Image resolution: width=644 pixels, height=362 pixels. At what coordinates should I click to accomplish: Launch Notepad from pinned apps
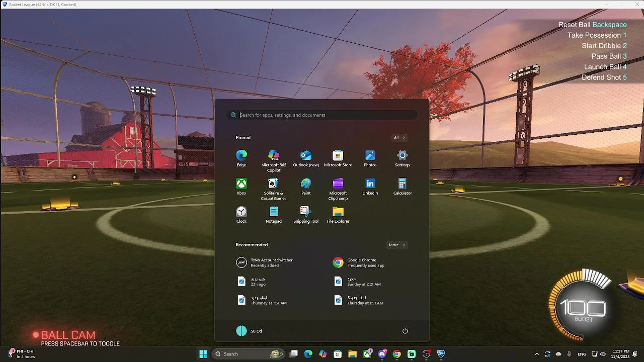(274, 215)
